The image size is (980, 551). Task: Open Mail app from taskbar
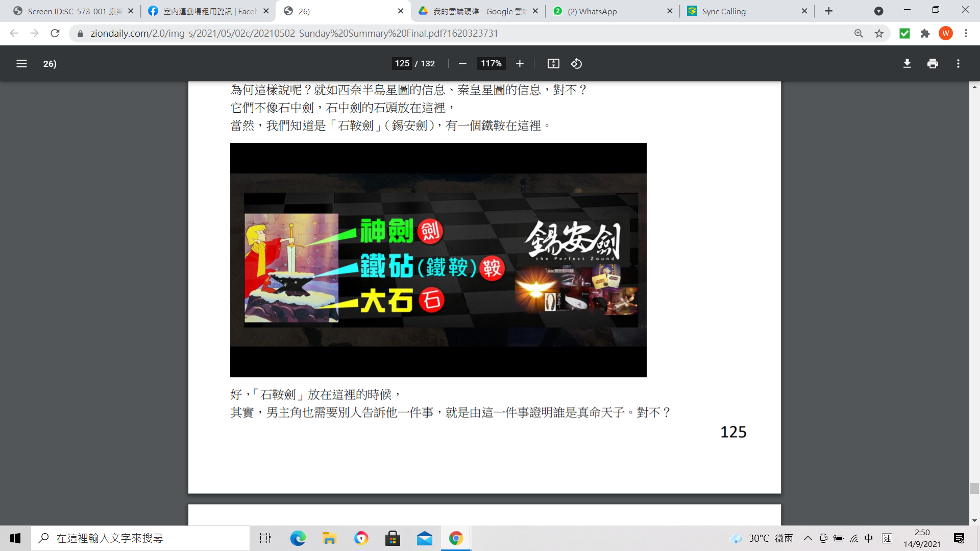424,538
